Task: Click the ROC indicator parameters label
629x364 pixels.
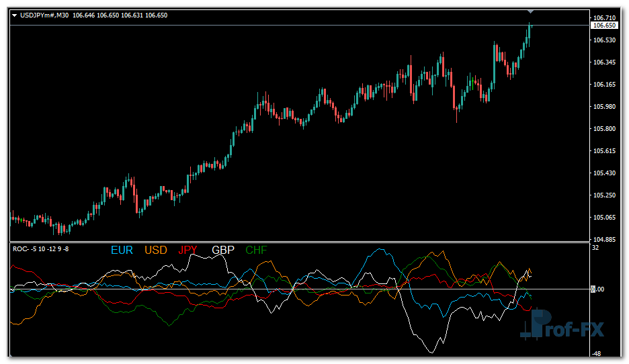Action: coord(41,249)
